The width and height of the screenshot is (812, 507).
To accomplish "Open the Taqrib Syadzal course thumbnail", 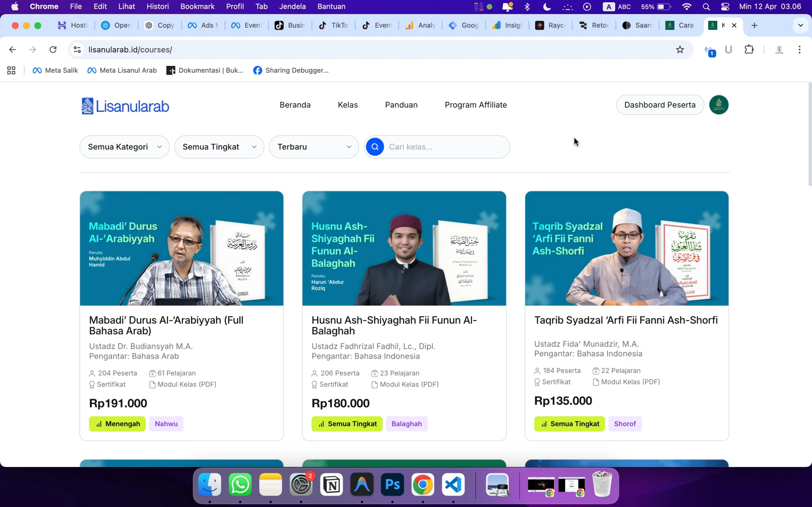I will [x=626, y=248].
